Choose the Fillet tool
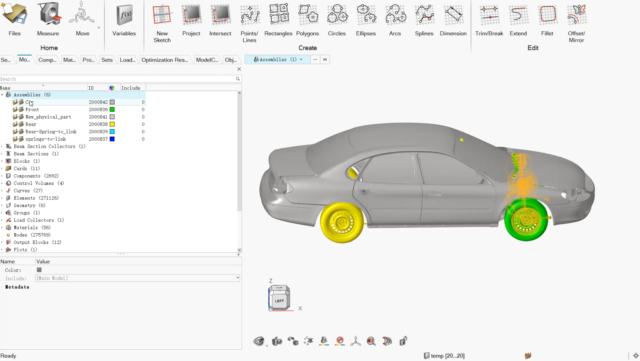Viewport: 640px width, 361px height. (x=547, y=19)
